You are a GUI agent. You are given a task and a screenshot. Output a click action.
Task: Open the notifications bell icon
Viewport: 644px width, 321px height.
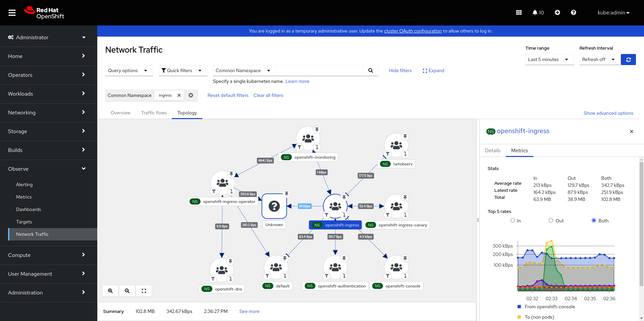[x=535, y=12]
